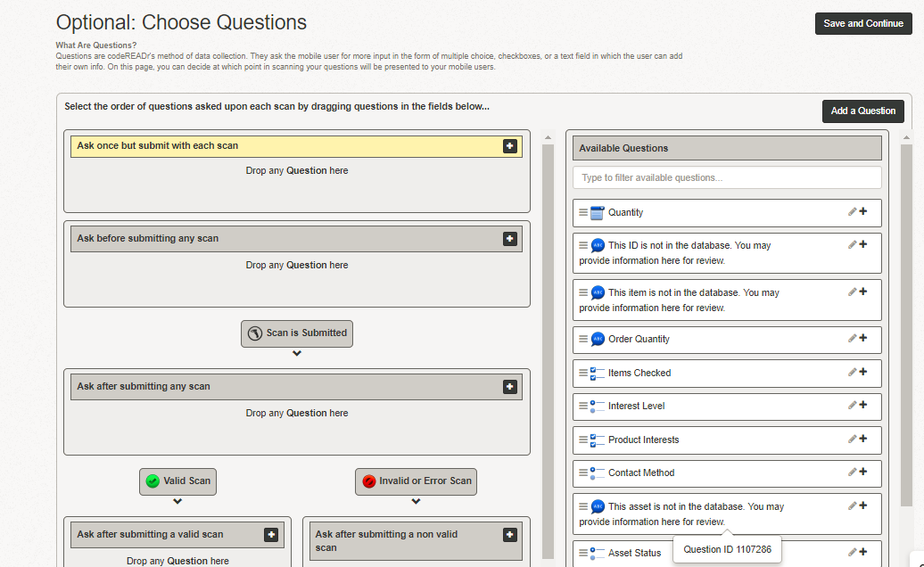Edit the Order Quantity question
This screenshot has height=567, width=924.
click(852, 338)
